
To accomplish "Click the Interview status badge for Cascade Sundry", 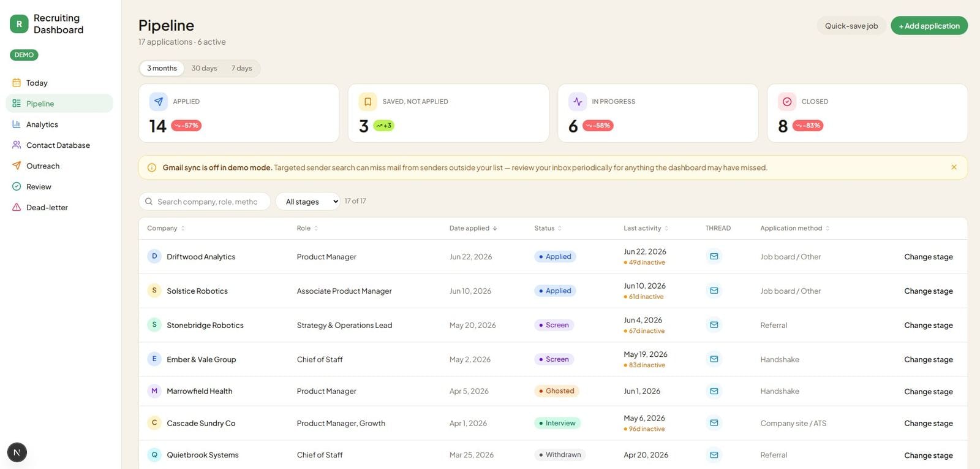I will pyautogui.click(x=557, y=423).
